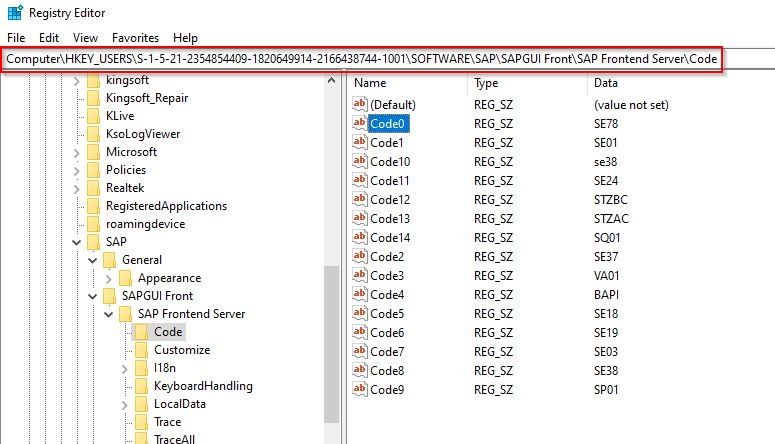Click the string icon of Code4
Viewport: 775px width, 444px height.
tap(360, 294)
